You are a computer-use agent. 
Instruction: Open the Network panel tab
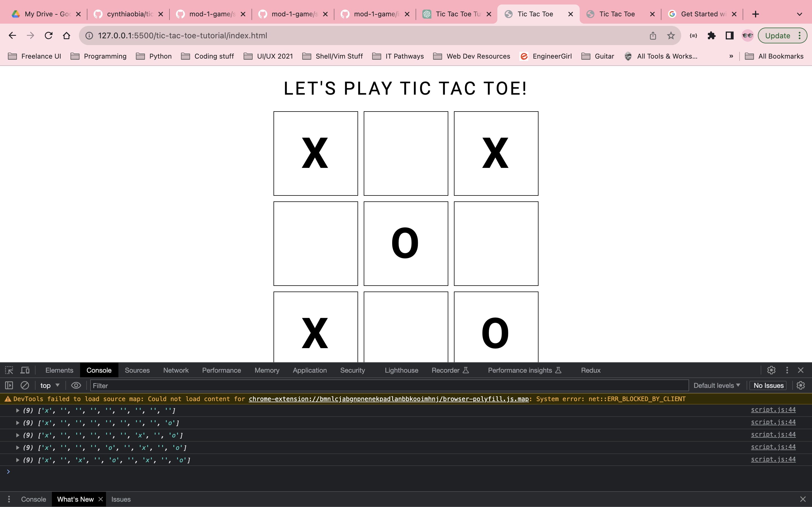pyautogui.click(x=176, y=370)
